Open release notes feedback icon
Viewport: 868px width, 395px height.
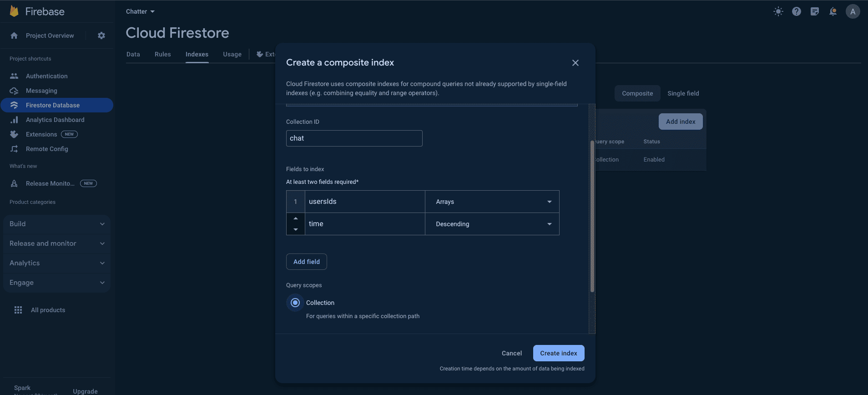click(x=815, y=11)
